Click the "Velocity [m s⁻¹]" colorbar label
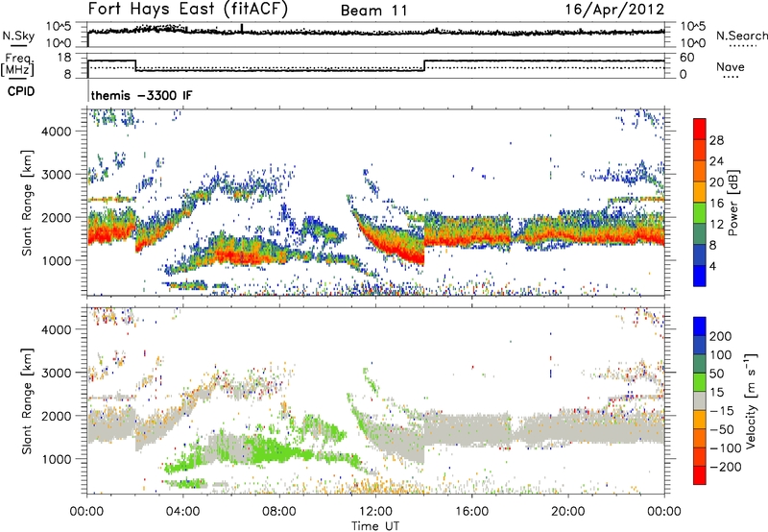 pos(751,400)
